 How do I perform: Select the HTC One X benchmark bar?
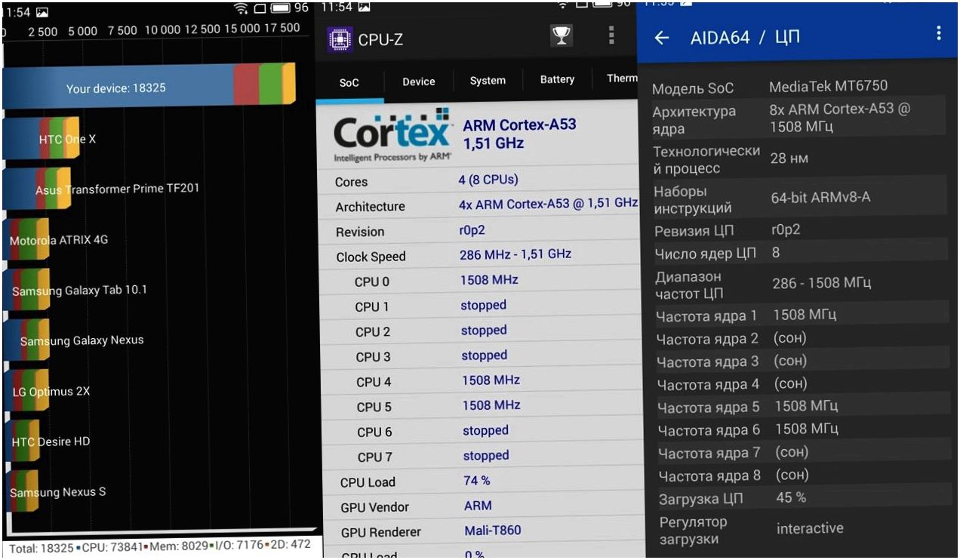(x=41, y=138)
